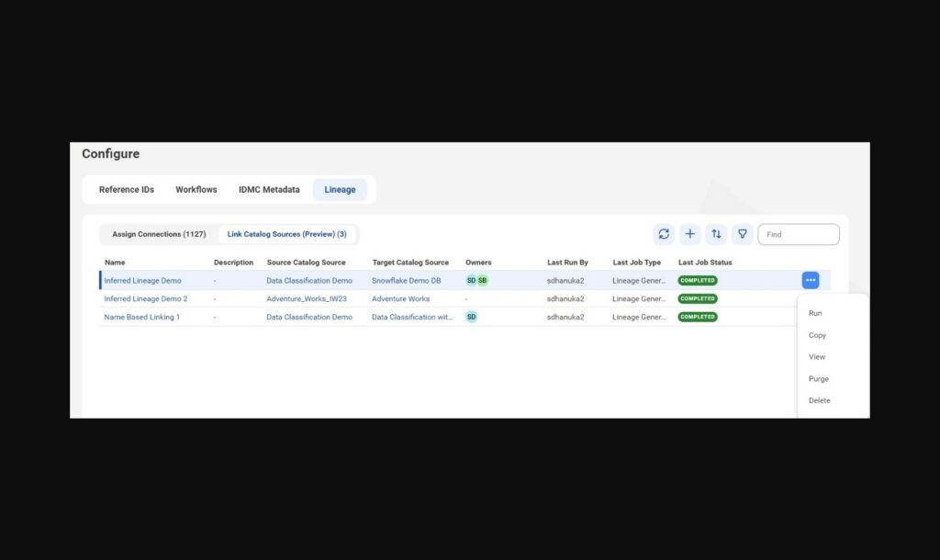Image resolution: width=940 pixels, height=560 pixels.
Task: Choose Run from the context menu
Action: 815,313
